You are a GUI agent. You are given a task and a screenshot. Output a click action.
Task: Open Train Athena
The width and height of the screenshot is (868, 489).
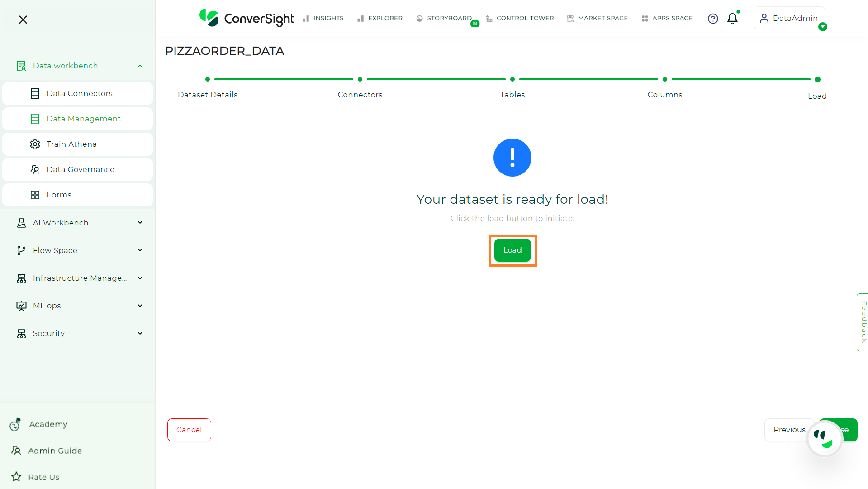coord(77,144)
